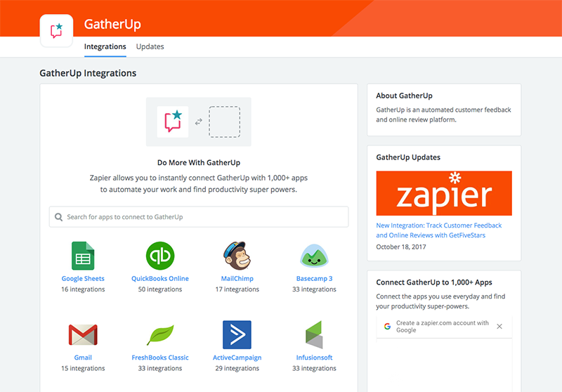Click the swap arrows icon between apps
The image size is (562, 392).
pos(199,122)
